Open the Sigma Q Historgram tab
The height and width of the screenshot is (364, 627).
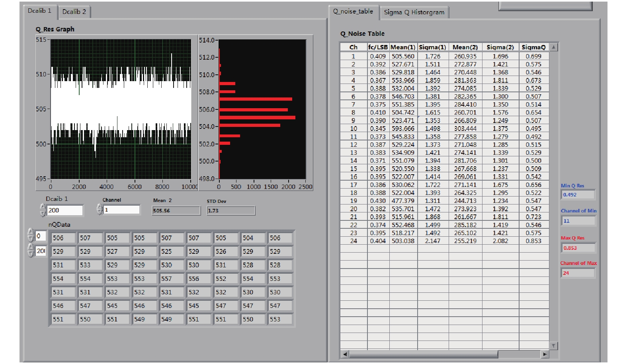[414, 12]
